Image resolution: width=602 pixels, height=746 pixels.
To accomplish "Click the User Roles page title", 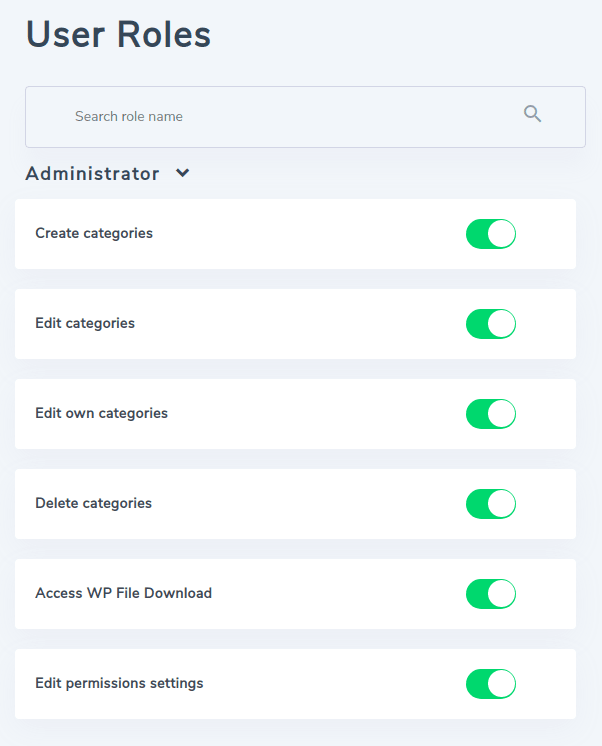I will [x=118, y=34].
